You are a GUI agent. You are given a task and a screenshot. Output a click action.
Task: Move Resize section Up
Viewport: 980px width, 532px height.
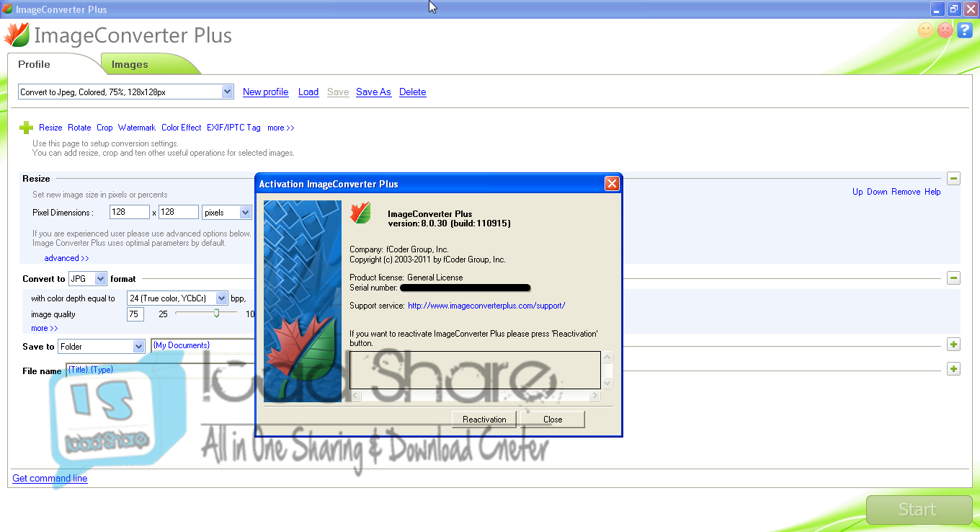(x=857, y=192)
